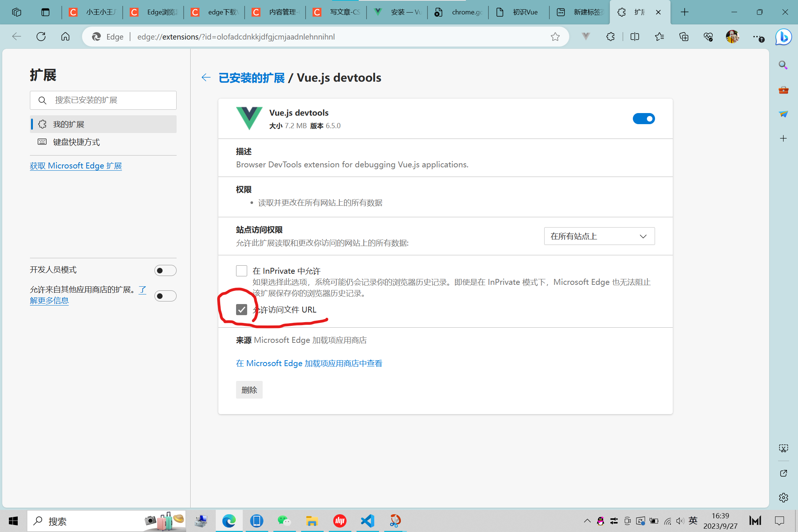The image size is (798, 532).
Task: Open the user profile avatar
Action: [x=732, y=37]
